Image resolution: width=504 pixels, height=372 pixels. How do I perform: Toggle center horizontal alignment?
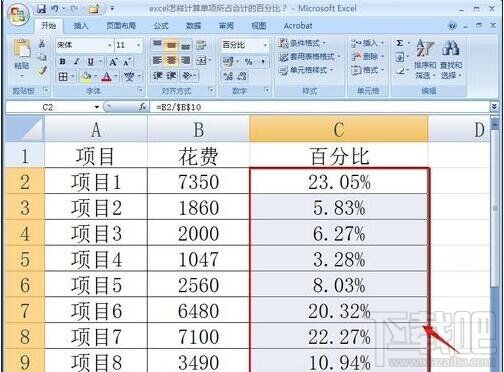171,60
